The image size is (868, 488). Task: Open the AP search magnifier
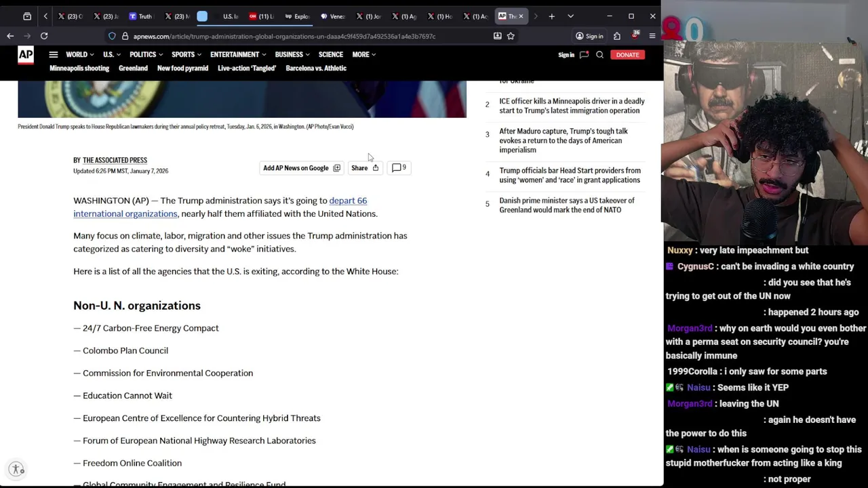point(599,55)
